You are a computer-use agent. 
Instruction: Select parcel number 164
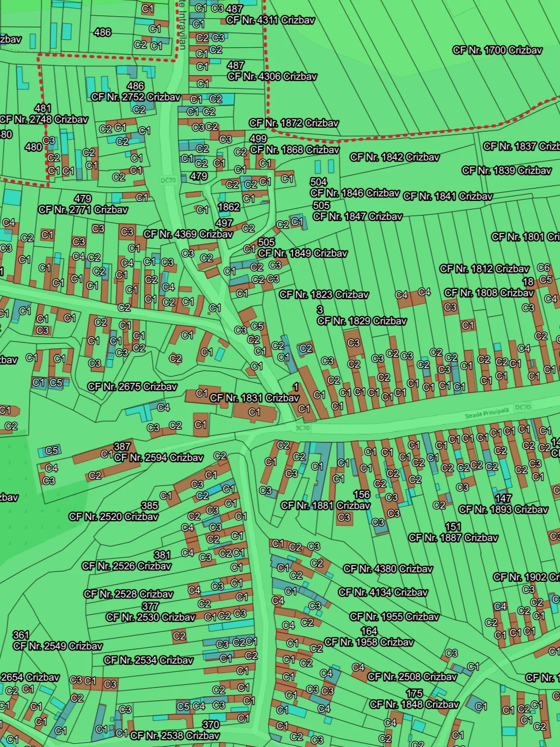coord(369,631)
